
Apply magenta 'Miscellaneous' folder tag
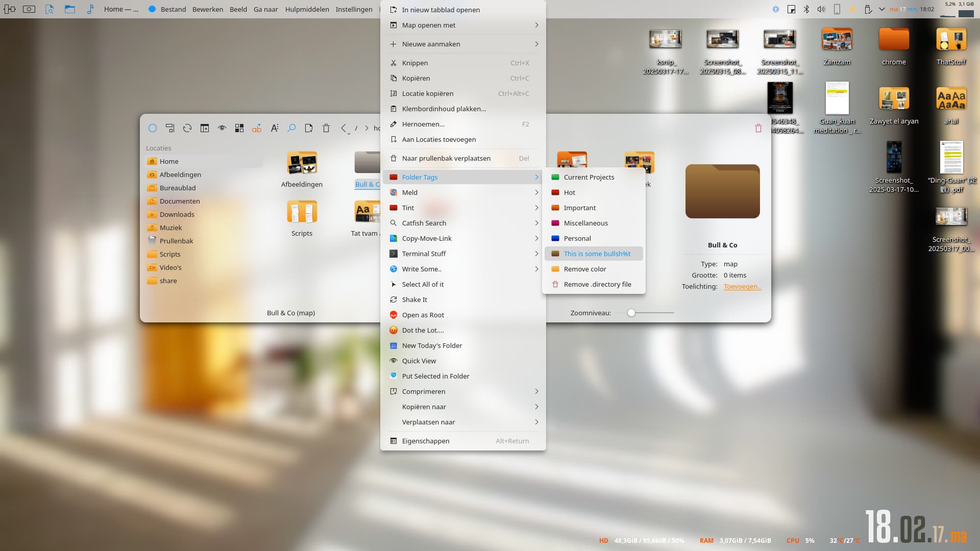(x=594, y=223)
